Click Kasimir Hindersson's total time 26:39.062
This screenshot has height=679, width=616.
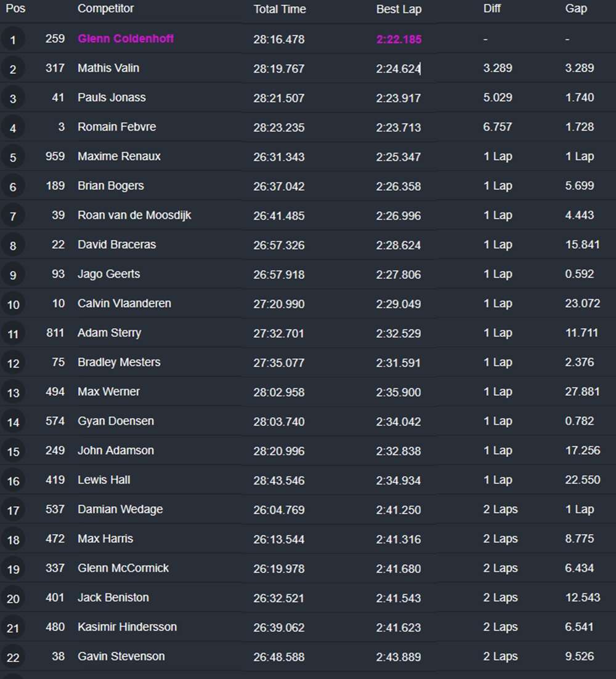[x=278, y=627]
